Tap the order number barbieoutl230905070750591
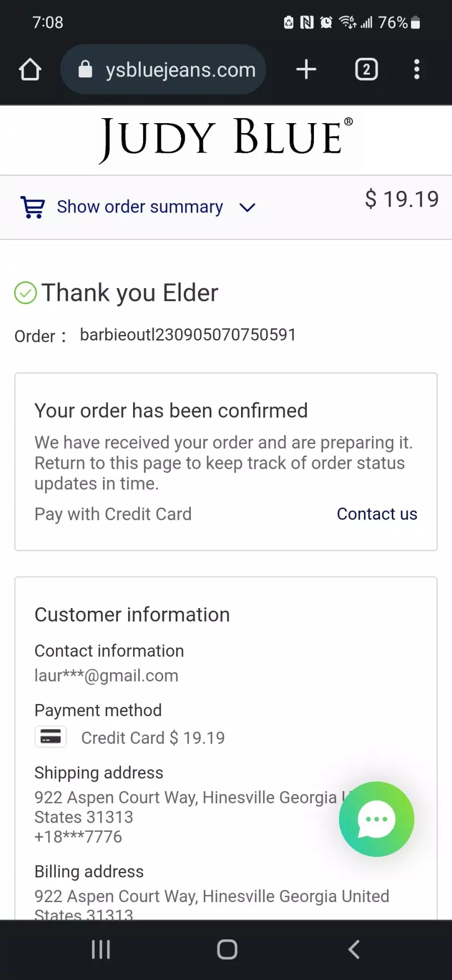The height and width of the screenshot is (980, 452). (188, 335)
